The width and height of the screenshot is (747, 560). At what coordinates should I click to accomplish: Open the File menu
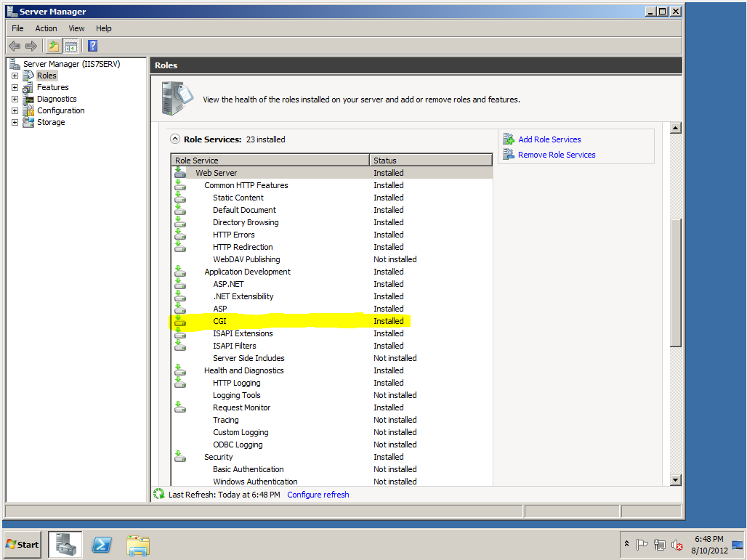pyautogui.click(x=17, y=28)
